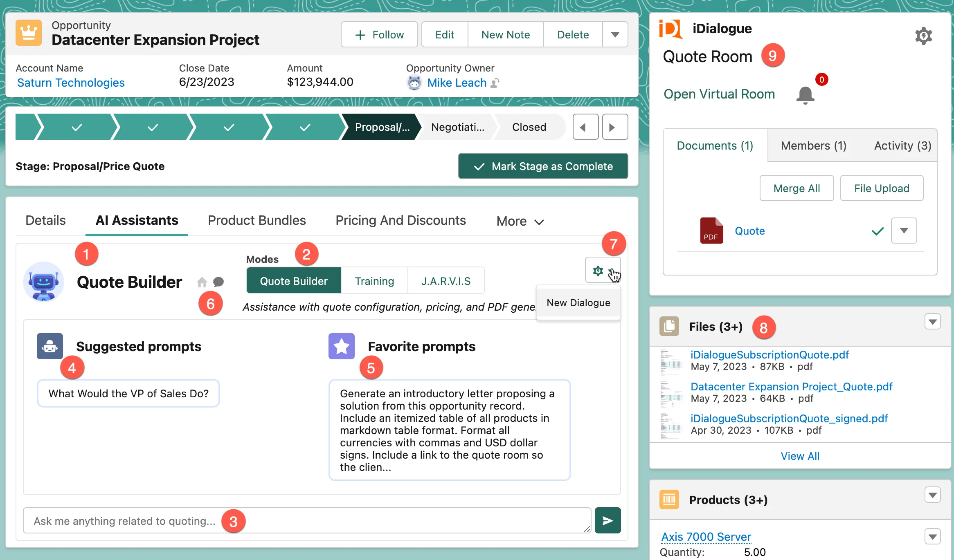This screenshot has width=954, height=560.
Task: Expand the Quote document dropdown arrow
Action: click(x=904, y=231)
